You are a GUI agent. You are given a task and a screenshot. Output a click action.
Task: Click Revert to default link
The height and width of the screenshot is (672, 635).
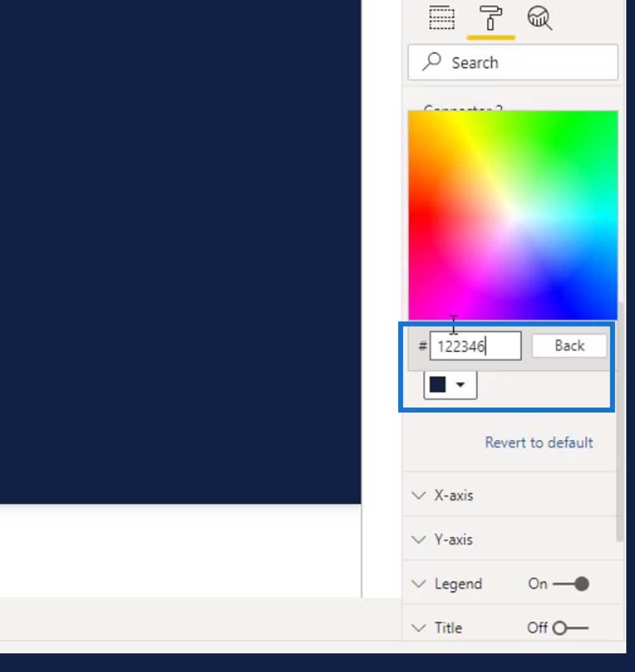pyautogui.click(x=539, y=442)
